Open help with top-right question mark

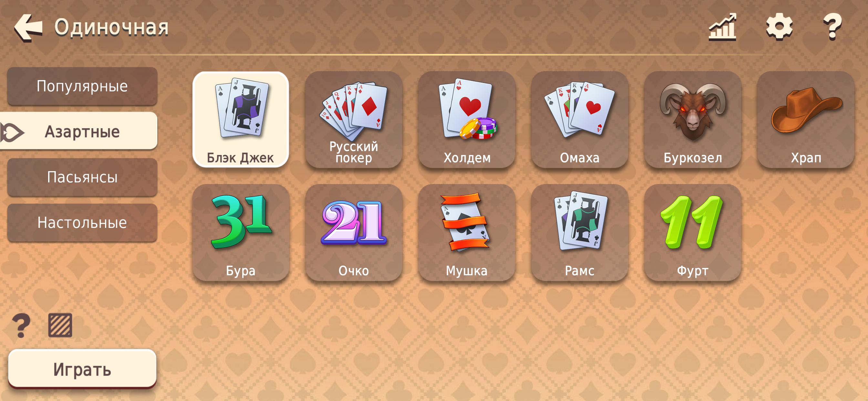pyautogui.click(x=832, y=27)
